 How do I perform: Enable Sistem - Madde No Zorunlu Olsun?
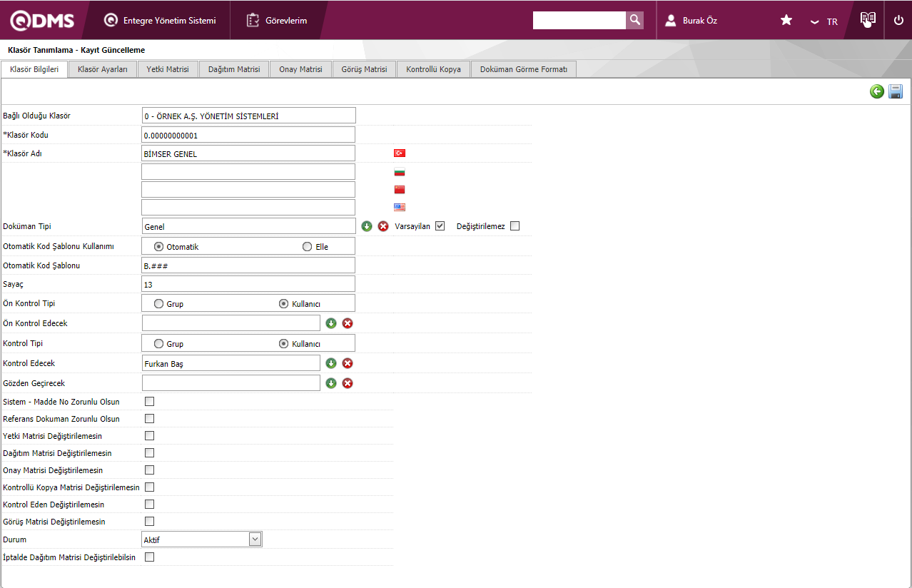(x=150, y=401)
